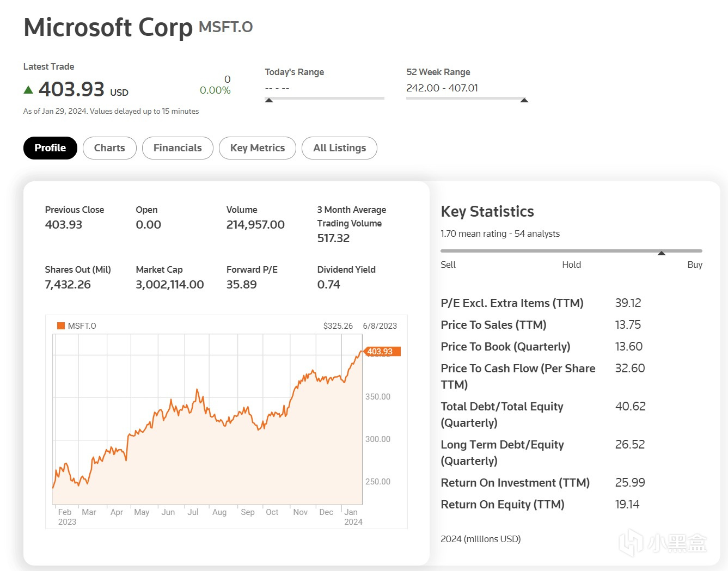The height and width of the screenshot is (571, 728).
Task: Click the Key Statistics heading
Action: [x=487, y=211]
